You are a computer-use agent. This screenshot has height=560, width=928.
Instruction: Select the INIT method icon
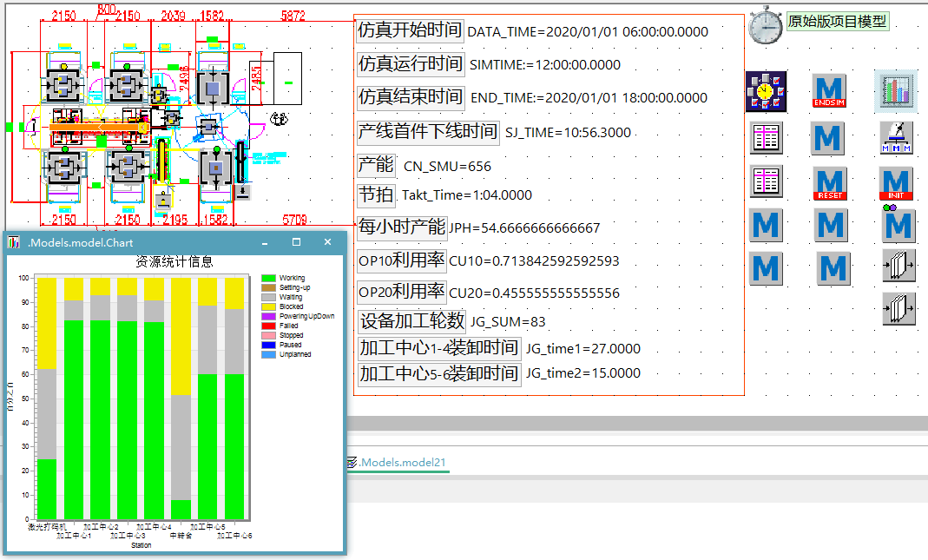coord(897,183)
